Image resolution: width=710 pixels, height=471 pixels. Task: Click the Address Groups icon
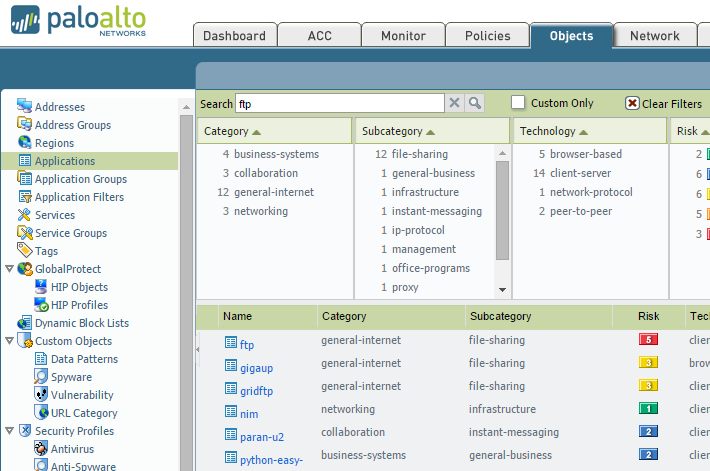pos(24,124)
